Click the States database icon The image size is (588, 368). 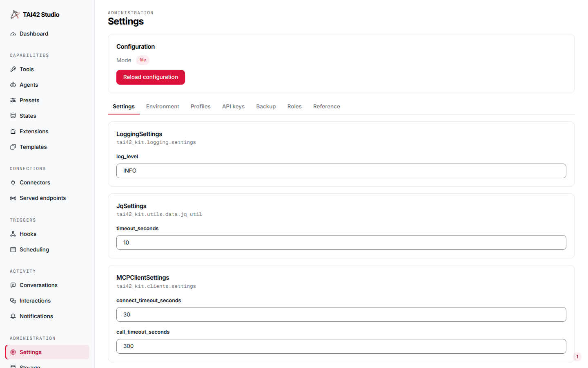point(13,116)
